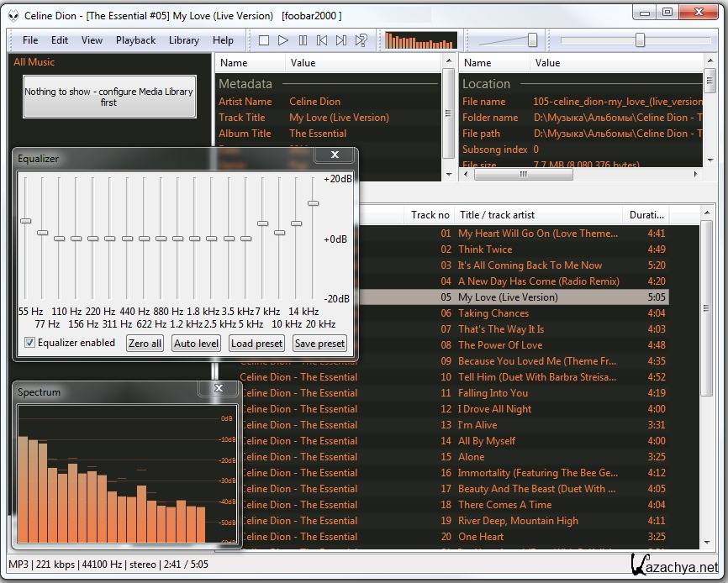This screenshot has width=728, height=583.
Task: Click the toolbar spectrum visualization
Action: tap(420, 40)
